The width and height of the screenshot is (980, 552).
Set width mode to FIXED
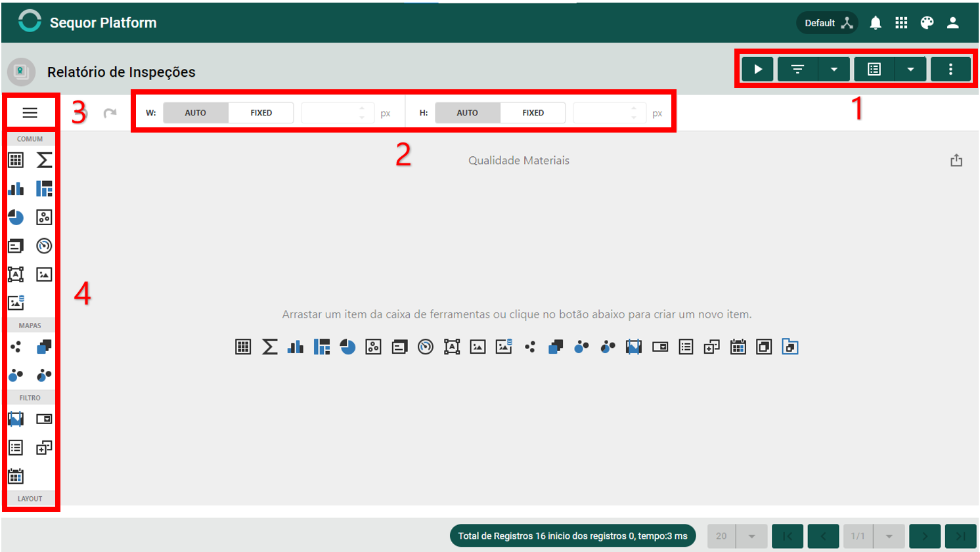(261, 113)
